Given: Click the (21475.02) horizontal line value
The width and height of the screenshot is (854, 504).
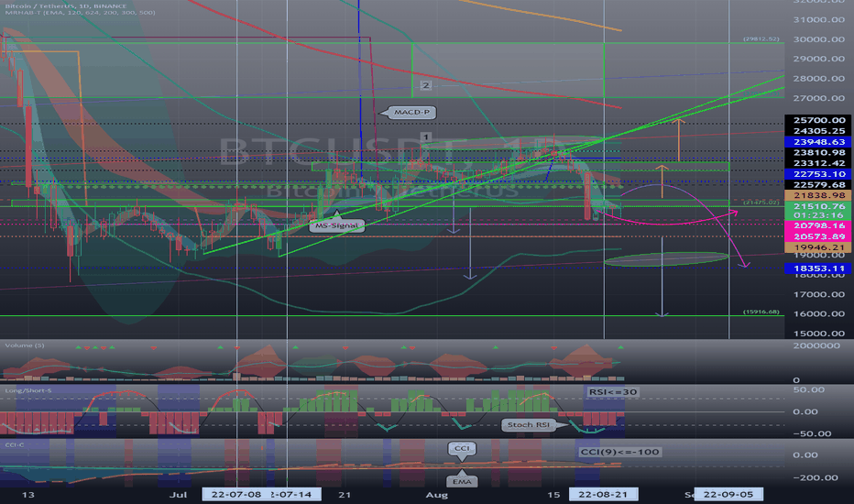Looking at the screenshot, I should point(761,203).
